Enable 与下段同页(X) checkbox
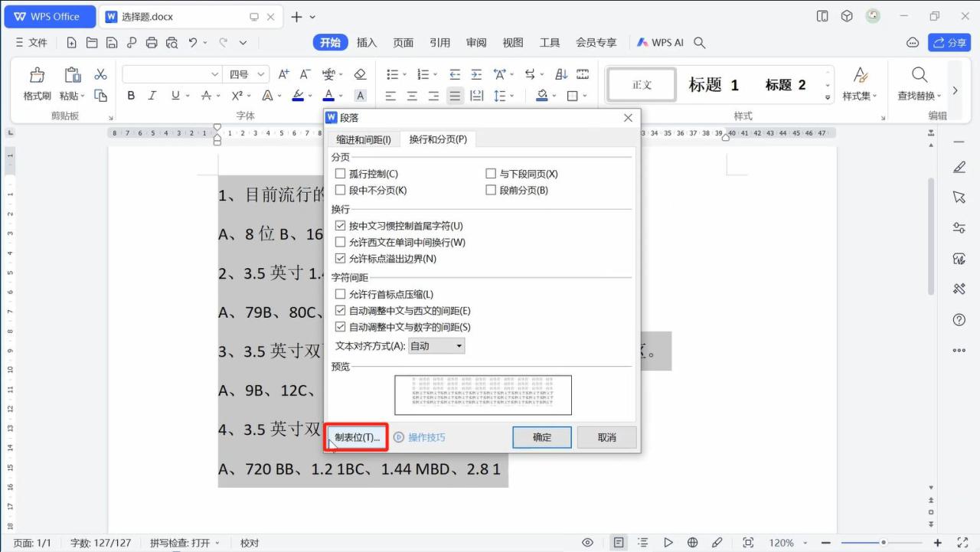Viewport: 980px width, 552px height. [492, 174]
